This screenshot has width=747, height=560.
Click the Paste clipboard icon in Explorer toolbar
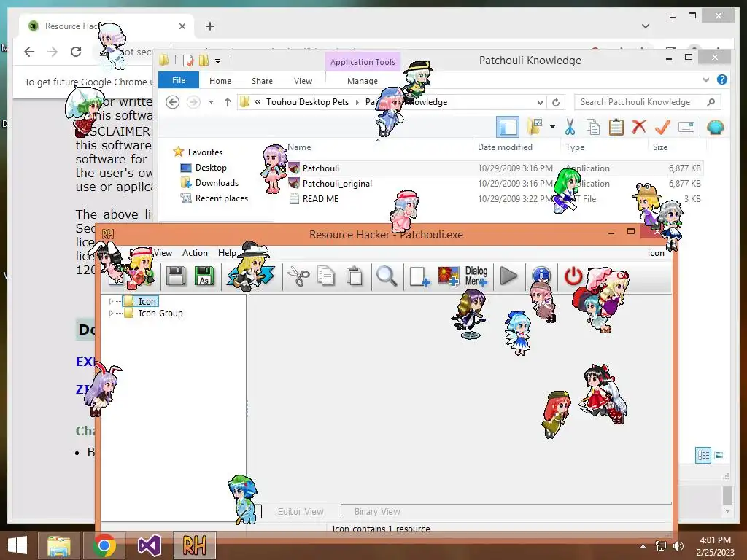616,127
